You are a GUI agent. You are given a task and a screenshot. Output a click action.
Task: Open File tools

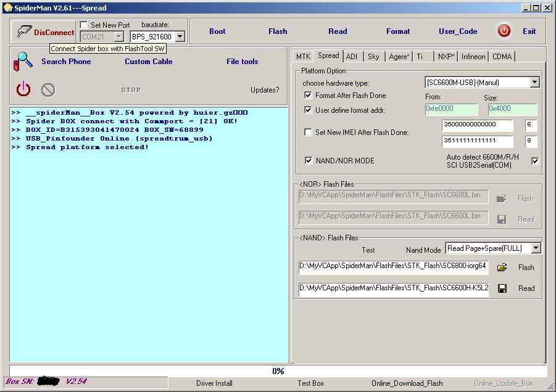coord(242,62)
